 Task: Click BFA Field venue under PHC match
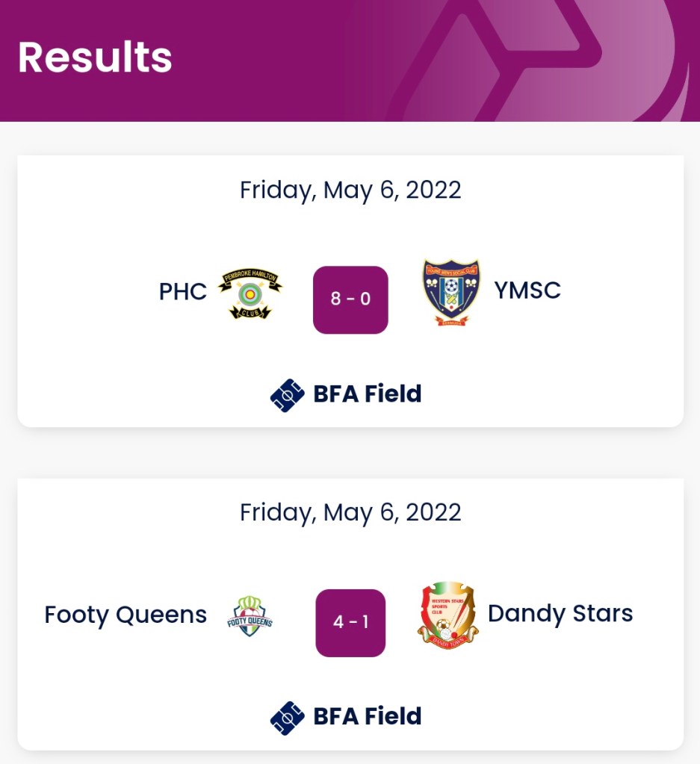[x=367, y=394]
